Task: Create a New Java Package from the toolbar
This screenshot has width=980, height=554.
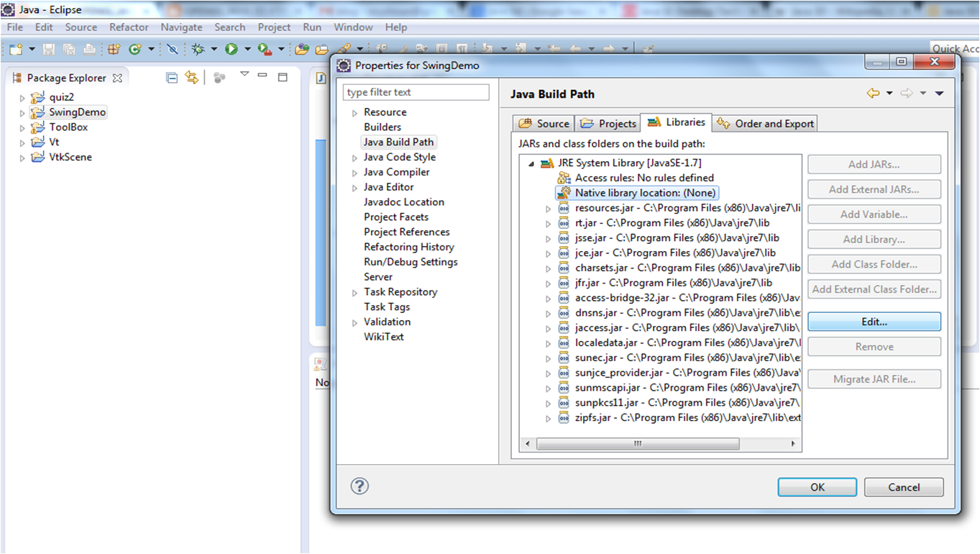Action: tap(114, 48)
